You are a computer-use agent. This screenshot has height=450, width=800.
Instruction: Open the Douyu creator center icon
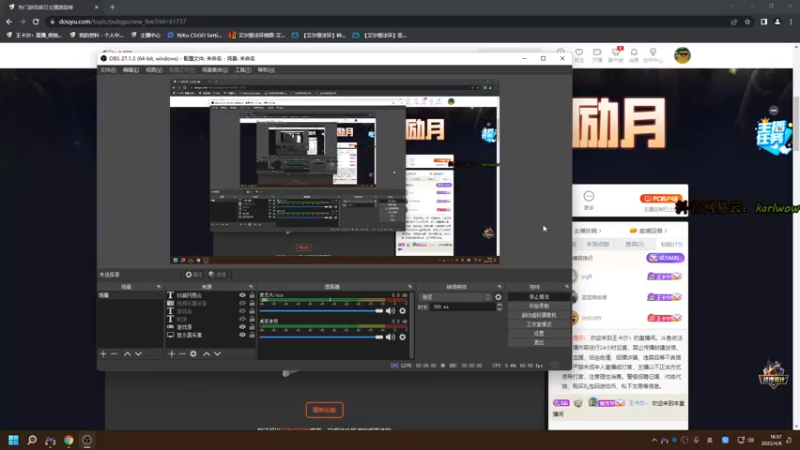[x=653, y=53]
